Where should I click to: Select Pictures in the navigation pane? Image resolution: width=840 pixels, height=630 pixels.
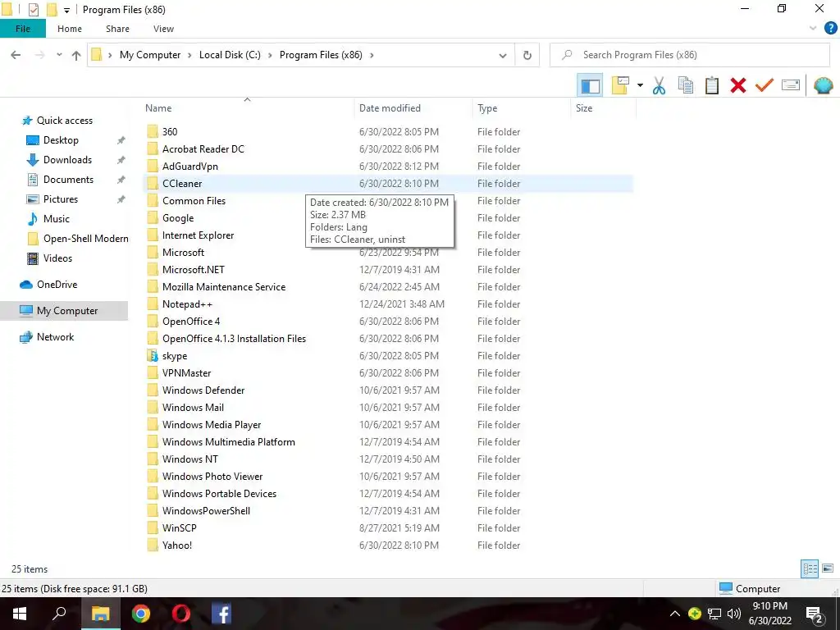61,199
